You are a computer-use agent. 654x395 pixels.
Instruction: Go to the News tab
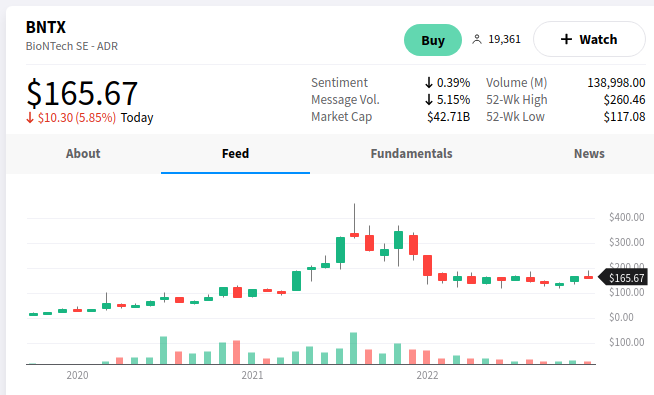pyautogui.click(x=589, y=153)
